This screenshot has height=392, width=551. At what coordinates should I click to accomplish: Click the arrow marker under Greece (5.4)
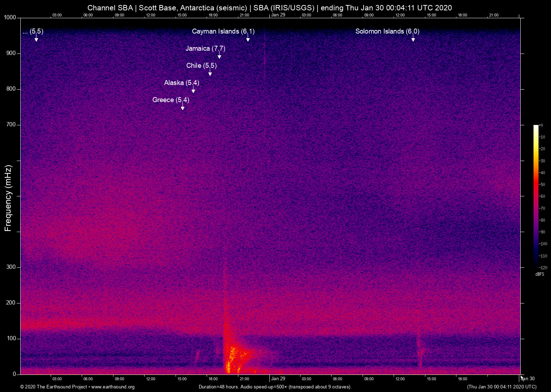tap(182, 107)
